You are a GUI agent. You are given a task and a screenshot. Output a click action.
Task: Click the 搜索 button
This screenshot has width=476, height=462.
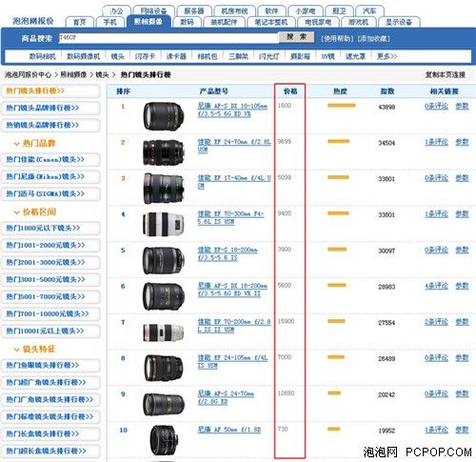coord(296,37)
